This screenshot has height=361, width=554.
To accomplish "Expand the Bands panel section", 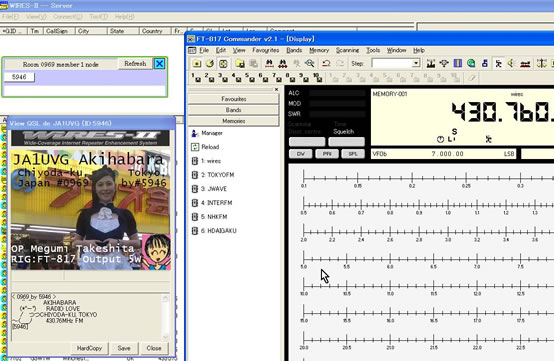I will [x=234, y=110].
